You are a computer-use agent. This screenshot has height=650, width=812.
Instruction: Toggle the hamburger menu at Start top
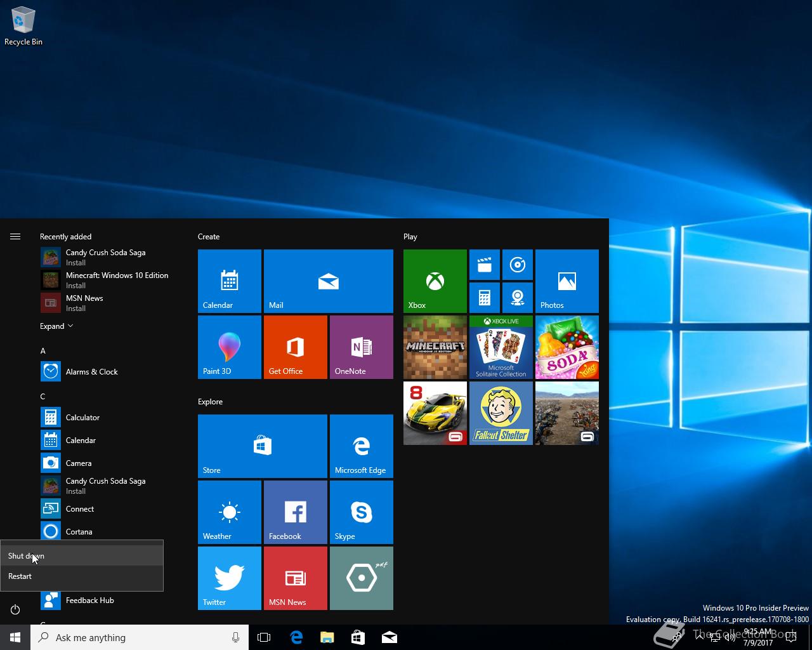coord(15,236)
